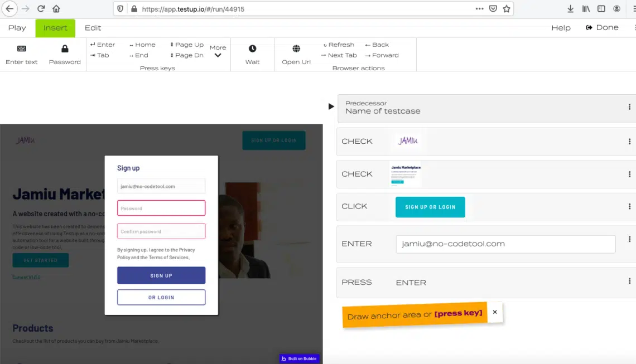Insert a Page Up key press
636x364 pixels.
click(x=186, y=45)
